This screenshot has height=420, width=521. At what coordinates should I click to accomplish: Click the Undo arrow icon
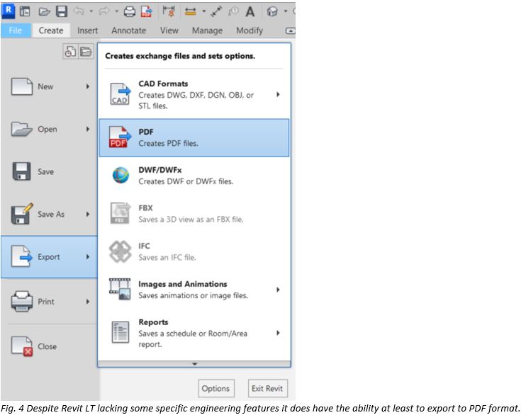pos(79,11)
